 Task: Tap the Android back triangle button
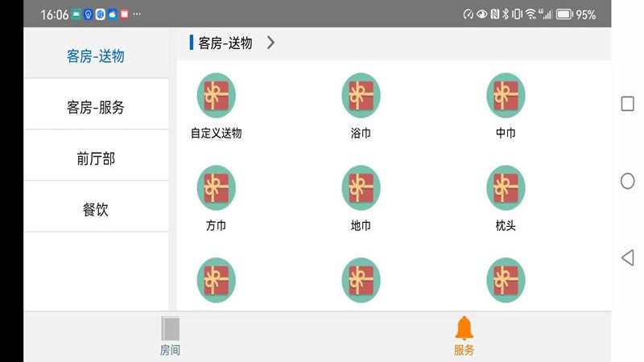coord(627,257)
